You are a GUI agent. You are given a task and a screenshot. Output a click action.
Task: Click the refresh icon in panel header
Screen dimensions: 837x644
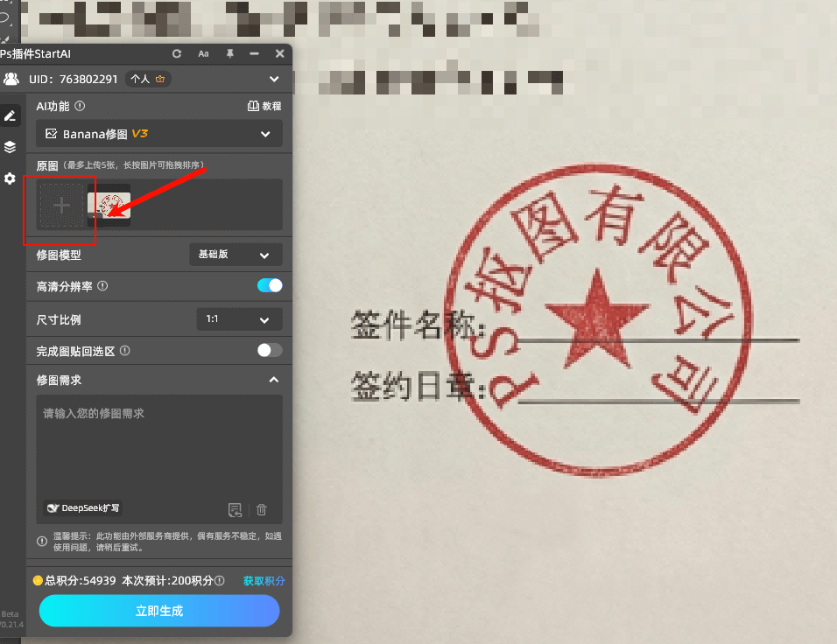(177, 53)
